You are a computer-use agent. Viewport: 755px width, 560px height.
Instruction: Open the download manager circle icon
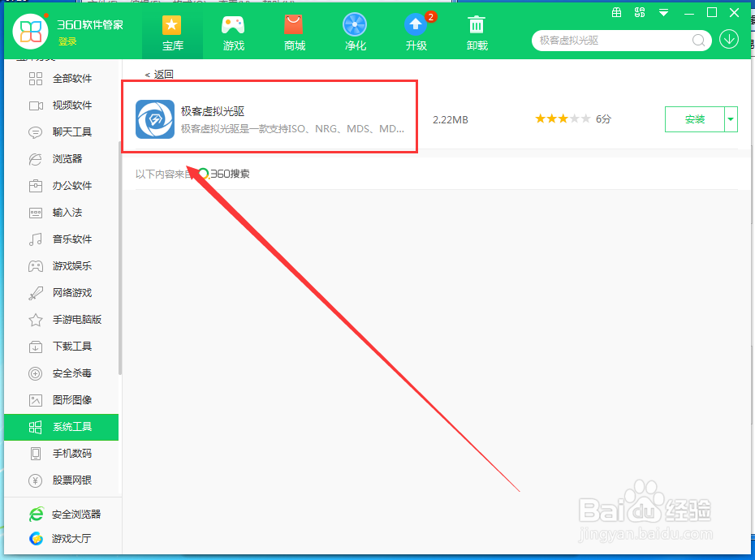pos(728,39)
